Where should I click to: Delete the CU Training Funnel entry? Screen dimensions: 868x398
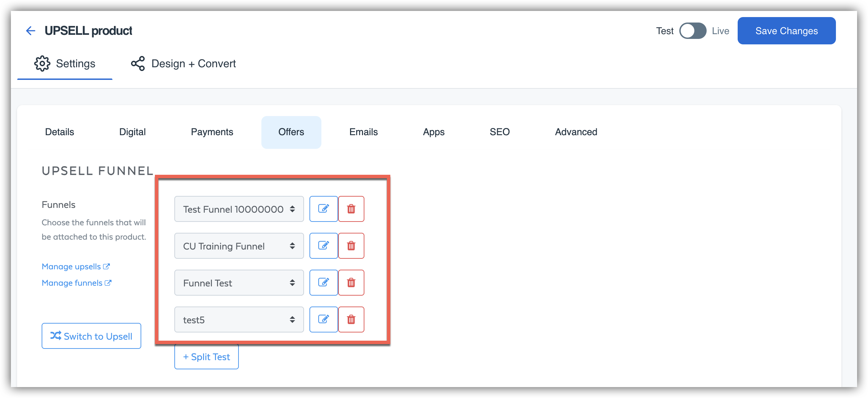[351, 246]
